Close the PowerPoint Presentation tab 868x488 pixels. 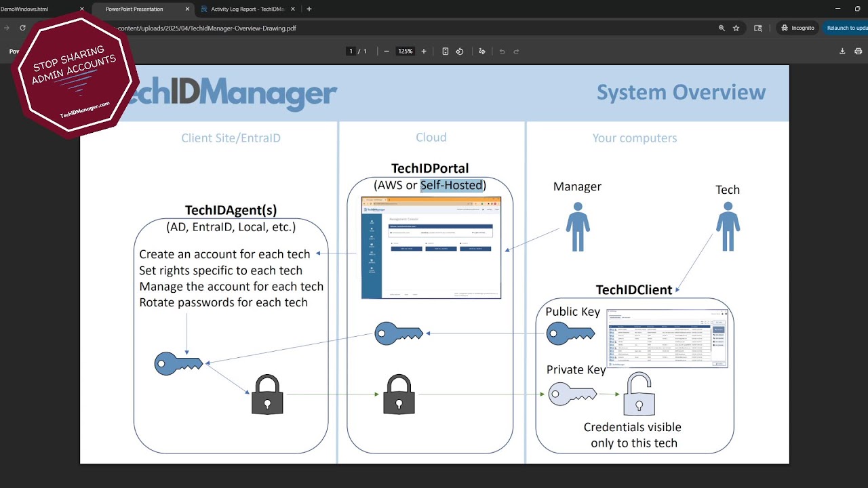188,9
